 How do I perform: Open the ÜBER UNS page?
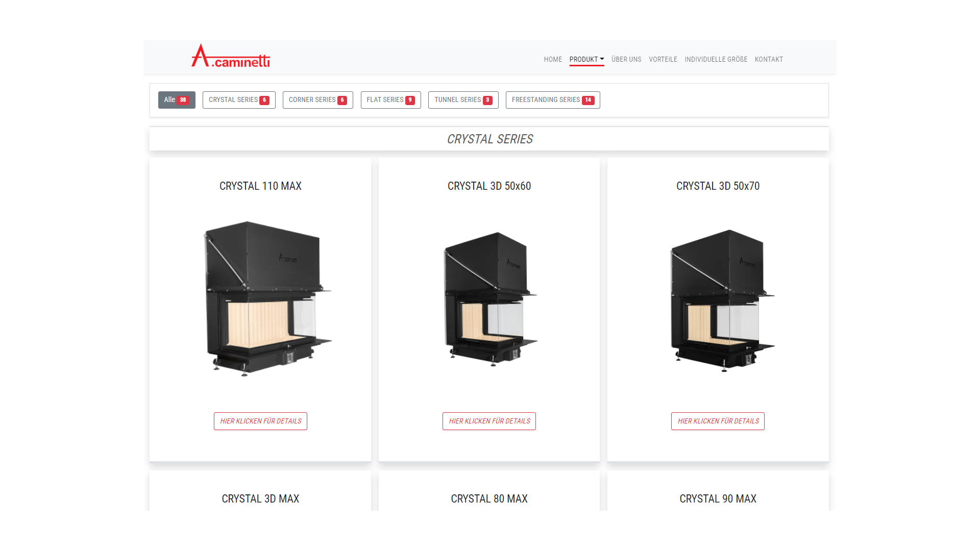(626, 60)
